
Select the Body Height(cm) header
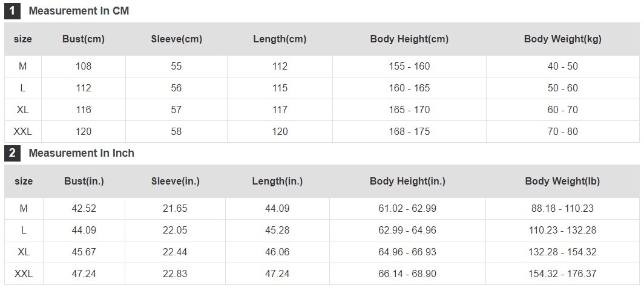(x=409, y=39)
